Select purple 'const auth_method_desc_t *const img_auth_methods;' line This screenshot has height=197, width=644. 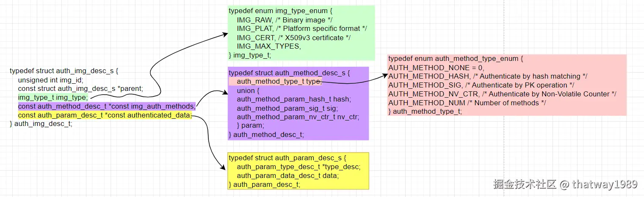pos(107,107)
